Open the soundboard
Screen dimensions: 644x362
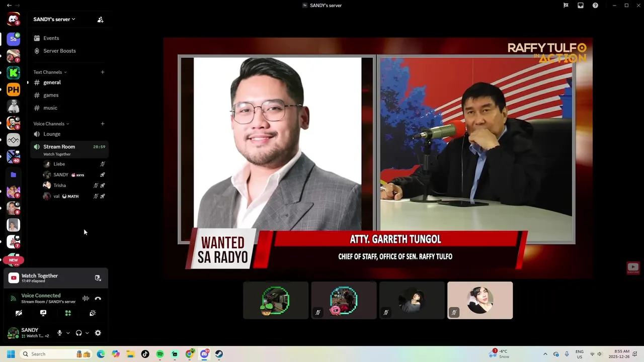(93, 313)
